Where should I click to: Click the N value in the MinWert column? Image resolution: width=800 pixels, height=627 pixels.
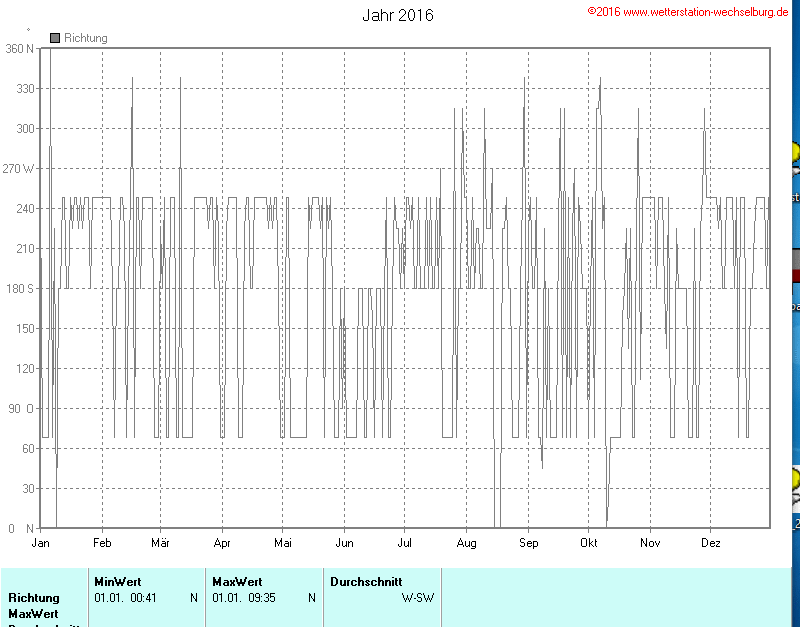[194, 597]
